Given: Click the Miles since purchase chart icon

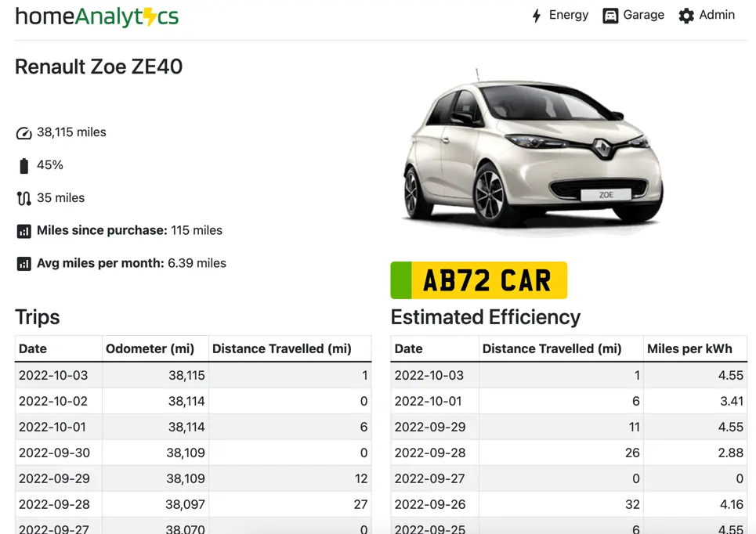Looking at the screenshot, I should tap(24, 231).
